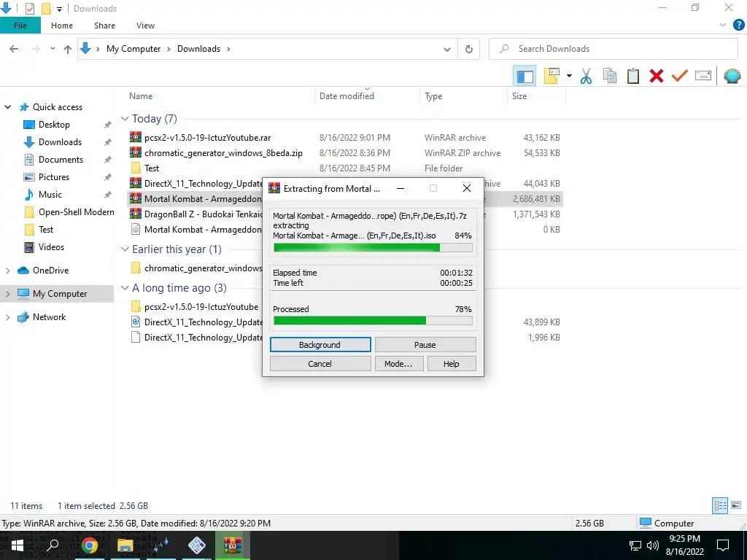Screen dimensions: 747x560
Task: Collapse the Earlier this year (1) group
Action: click(x=125, y=249)
